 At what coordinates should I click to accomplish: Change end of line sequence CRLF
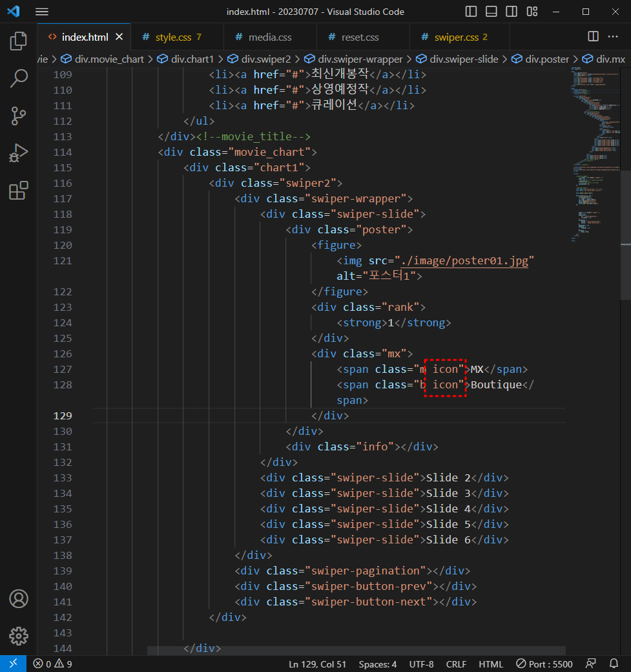tap(456, 664)
